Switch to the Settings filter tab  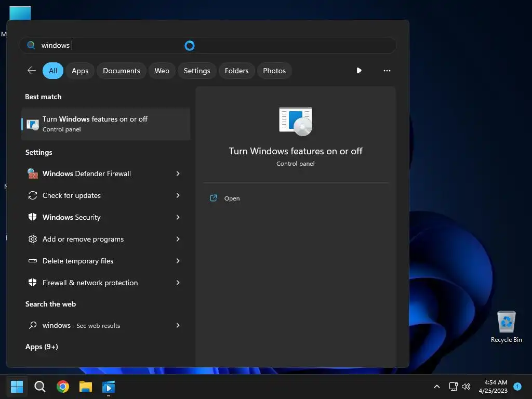click(x=197, y=71)
